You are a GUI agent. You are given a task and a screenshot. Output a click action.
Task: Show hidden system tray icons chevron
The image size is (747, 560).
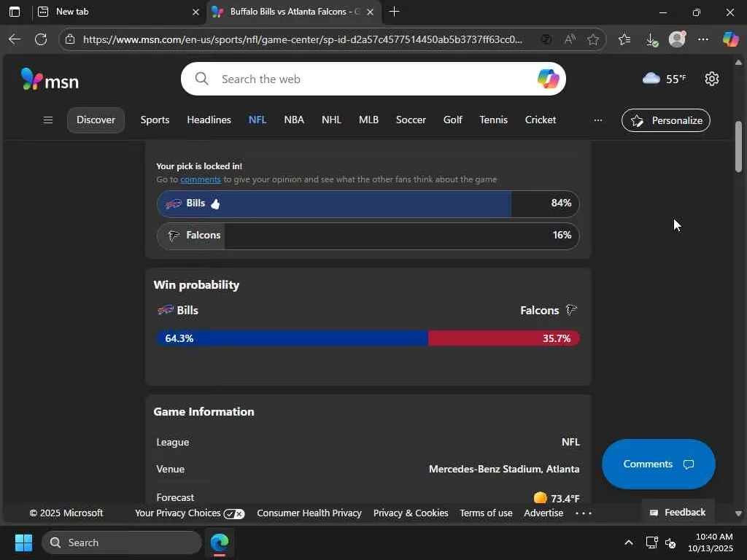click(x=628, y=542)
